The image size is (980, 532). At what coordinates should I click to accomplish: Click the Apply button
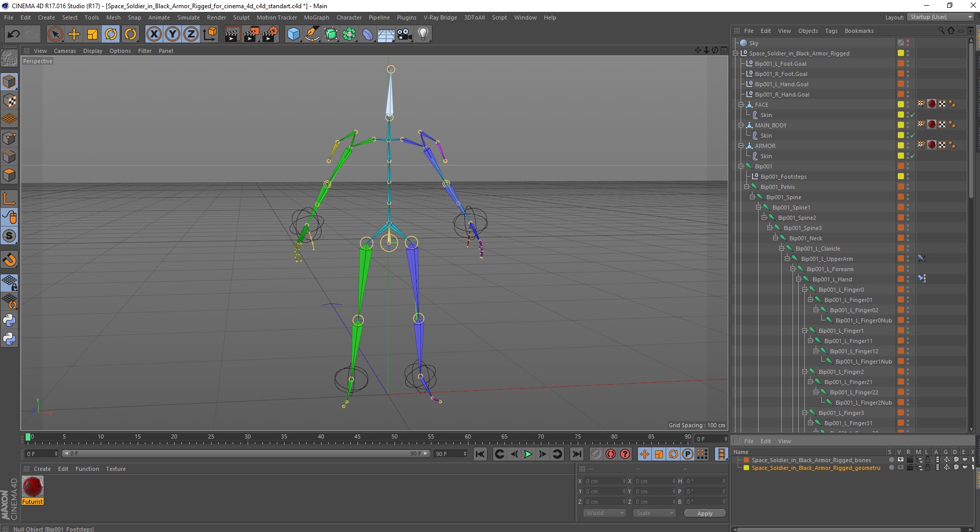click(705, 514)
